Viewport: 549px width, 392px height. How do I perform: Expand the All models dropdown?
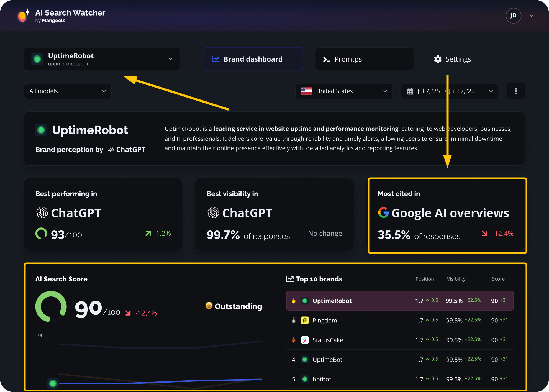pyautogui.click(x=67, y=91)
